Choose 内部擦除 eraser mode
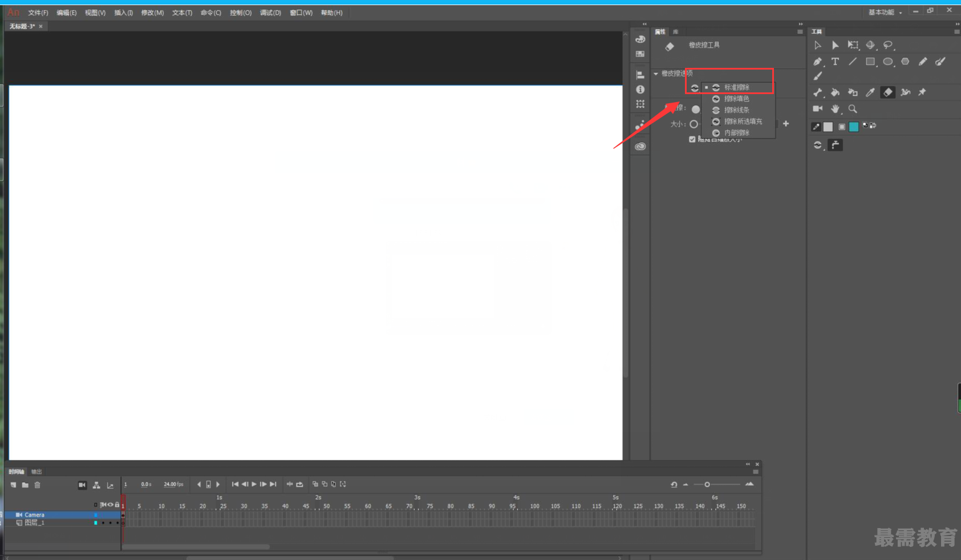961x560 pixels. click(739, 133)
